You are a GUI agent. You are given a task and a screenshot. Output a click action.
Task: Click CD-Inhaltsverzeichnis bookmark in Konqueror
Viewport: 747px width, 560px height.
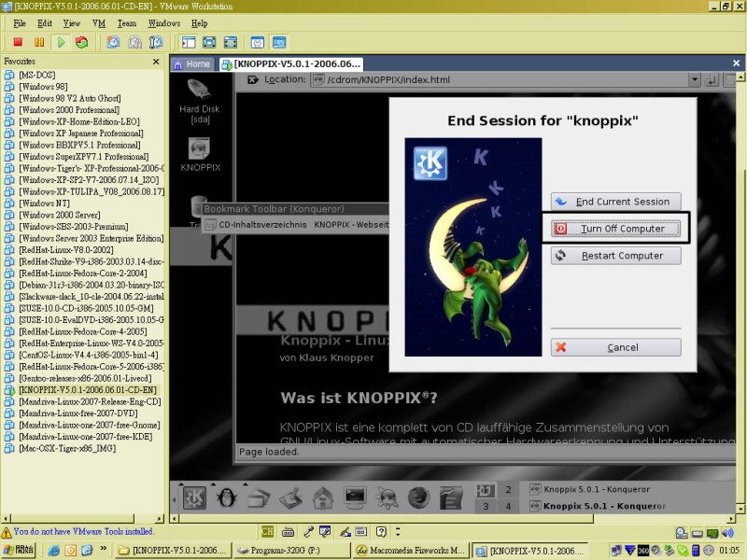point(257,224)
